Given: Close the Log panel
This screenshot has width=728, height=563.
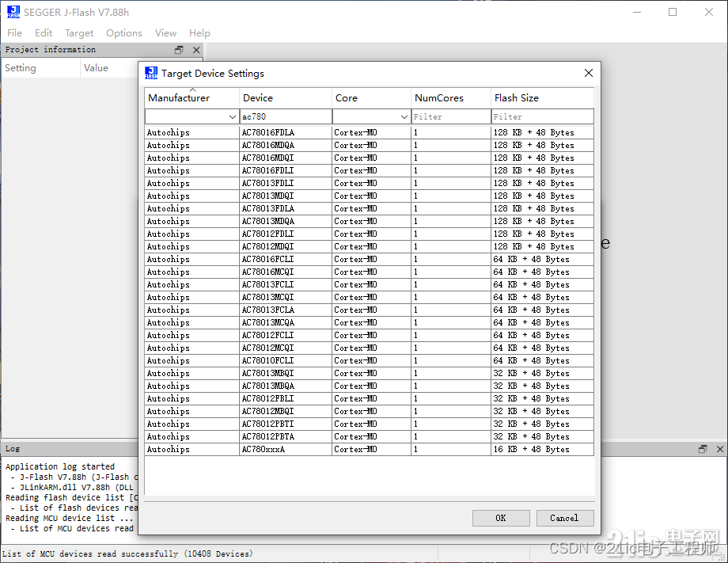Looking at the screenshot, I should 720,449.
